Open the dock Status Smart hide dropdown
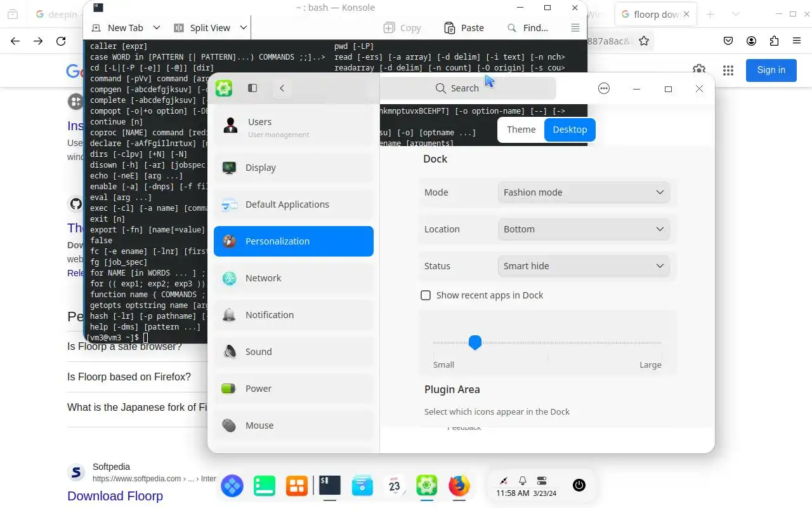Viewport: 812px width, 508px height. point(584,266)
